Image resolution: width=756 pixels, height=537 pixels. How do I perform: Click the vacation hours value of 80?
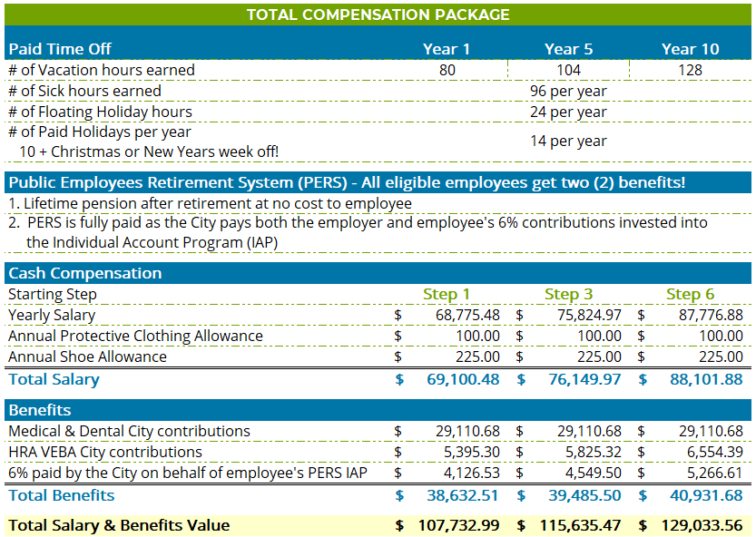446,70
